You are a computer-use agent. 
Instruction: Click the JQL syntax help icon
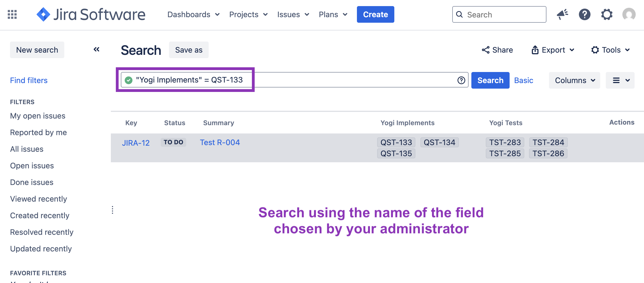pyautogui.click(x=461, y=80)
